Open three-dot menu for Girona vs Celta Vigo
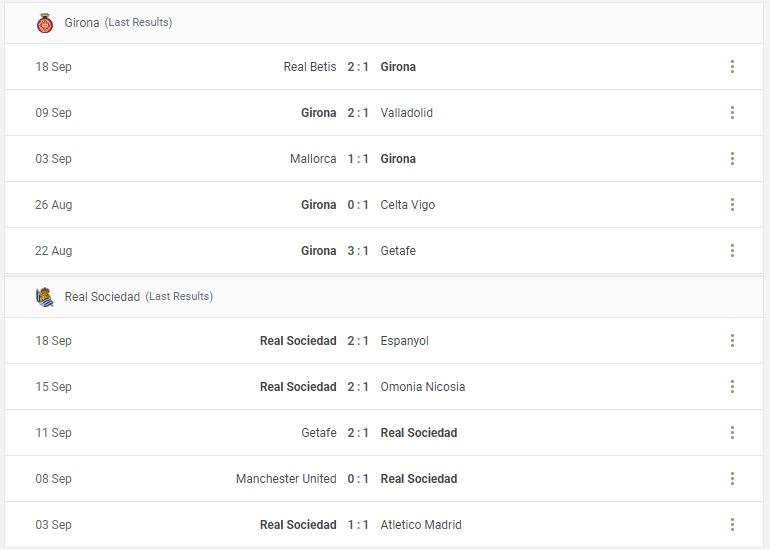This screenshot has width=770, height=550. pyautogui.click(x=732, y=205)
